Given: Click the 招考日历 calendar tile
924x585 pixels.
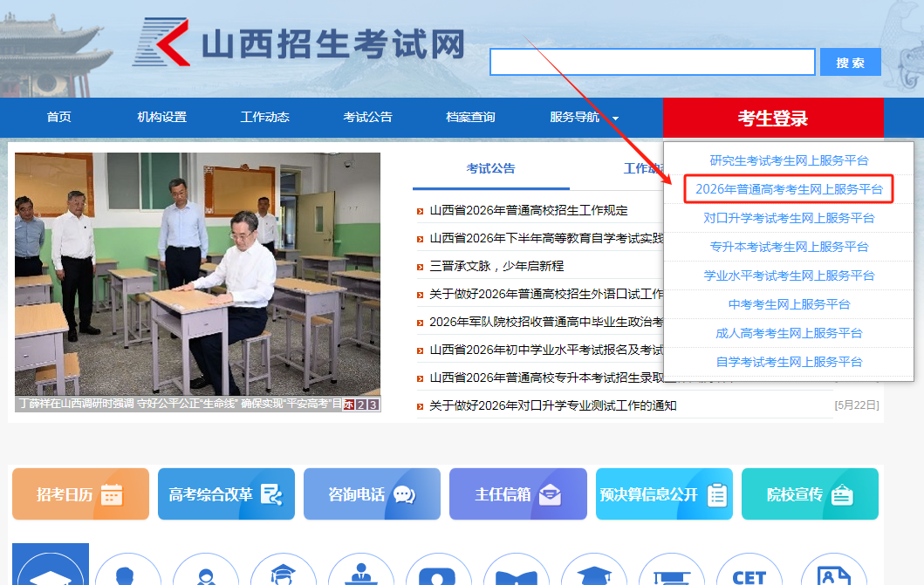Looking at the screenshot, I should click(81, 493).
